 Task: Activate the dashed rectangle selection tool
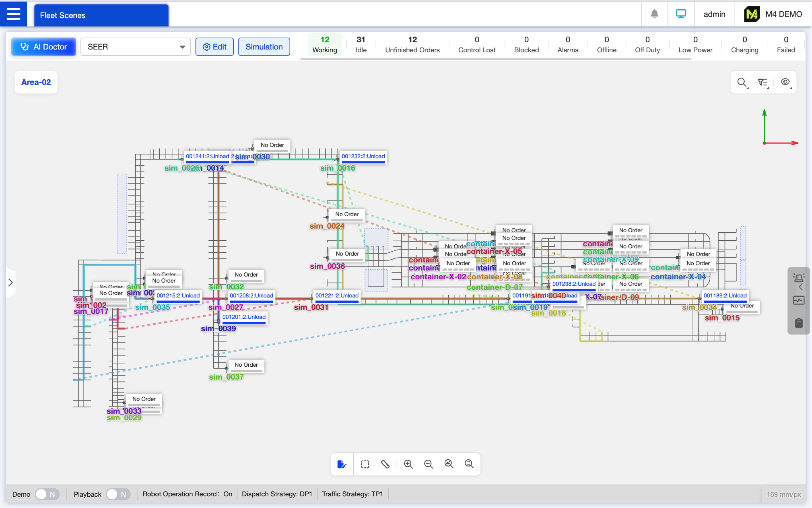pyautogui.click(x=365, y=464)
